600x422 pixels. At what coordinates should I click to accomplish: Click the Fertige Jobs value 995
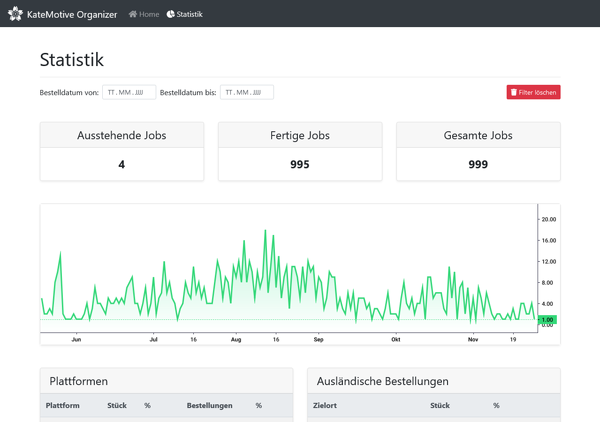tap(300, 165)
